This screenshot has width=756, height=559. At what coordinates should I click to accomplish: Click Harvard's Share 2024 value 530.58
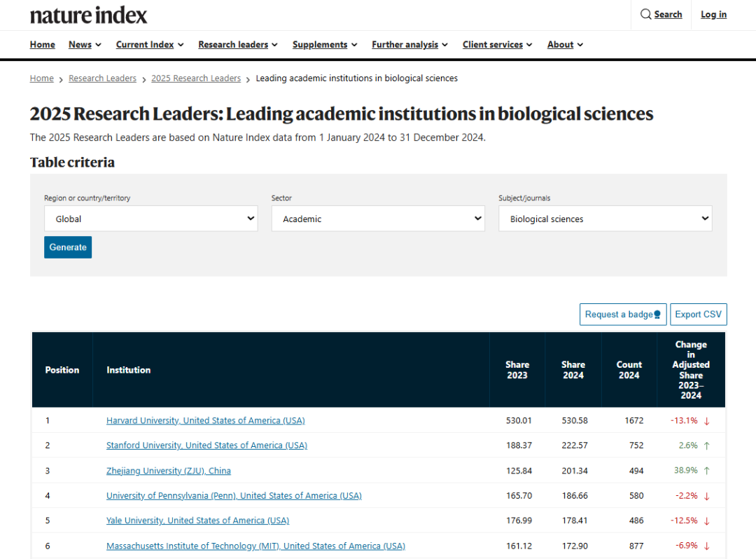[575, 420]
